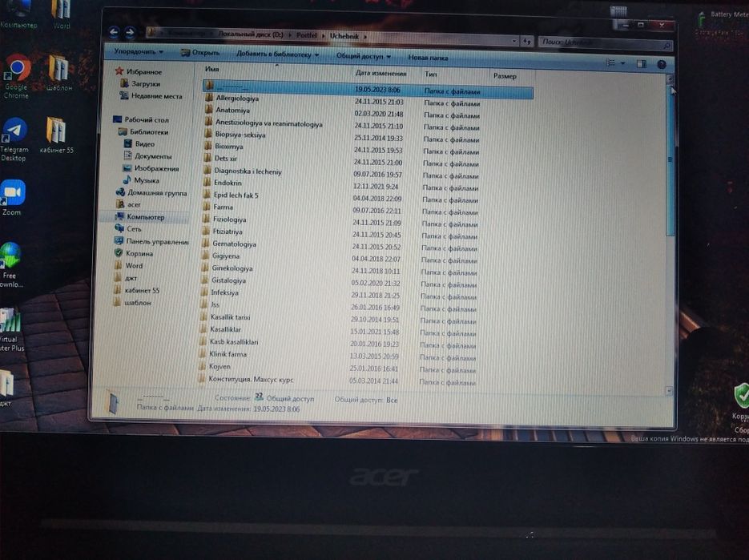Expand dropdown arrow after Uchebnik breadcrumb

pos(365,36)
